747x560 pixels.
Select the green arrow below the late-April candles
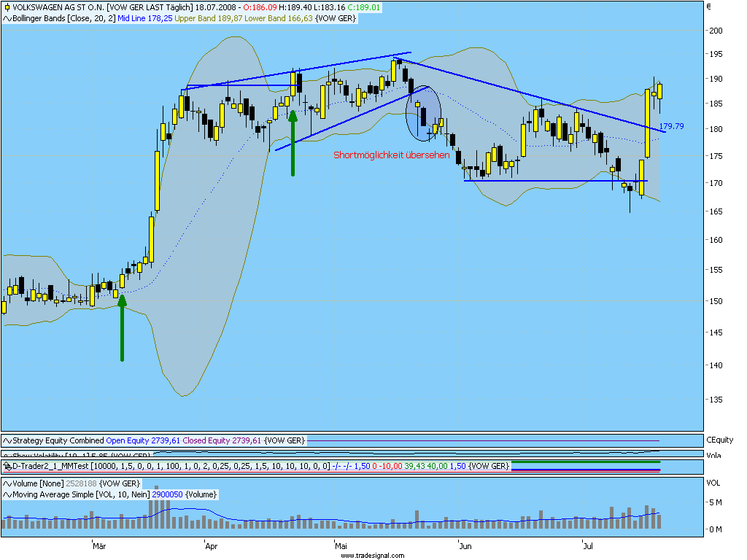[x=293, y=143]
